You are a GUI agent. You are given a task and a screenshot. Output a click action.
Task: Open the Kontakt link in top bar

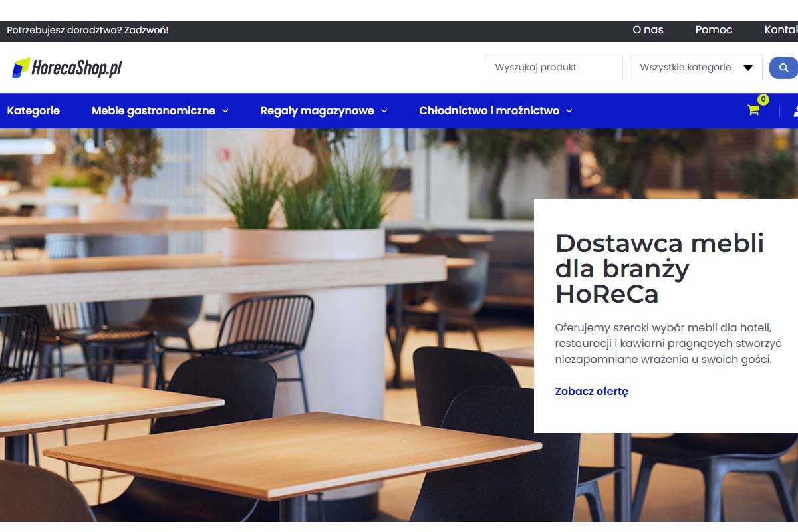(x=781, y=30)
